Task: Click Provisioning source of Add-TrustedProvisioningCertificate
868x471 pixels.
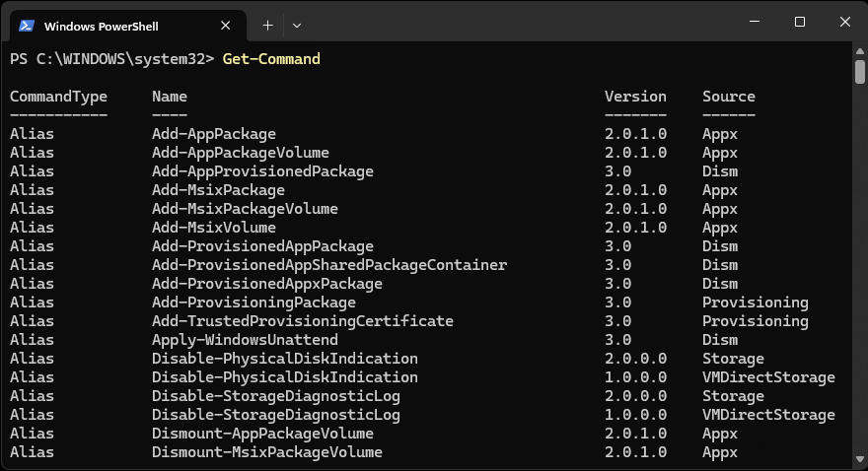Action: 756,321
